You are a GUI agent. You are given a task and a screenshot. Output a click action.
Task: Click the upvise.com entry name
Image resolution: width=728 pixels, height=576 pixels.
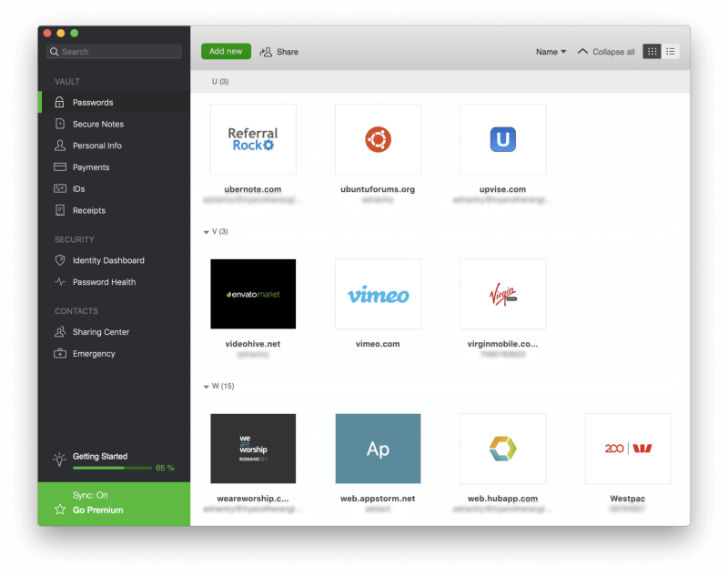click(503, 189)
